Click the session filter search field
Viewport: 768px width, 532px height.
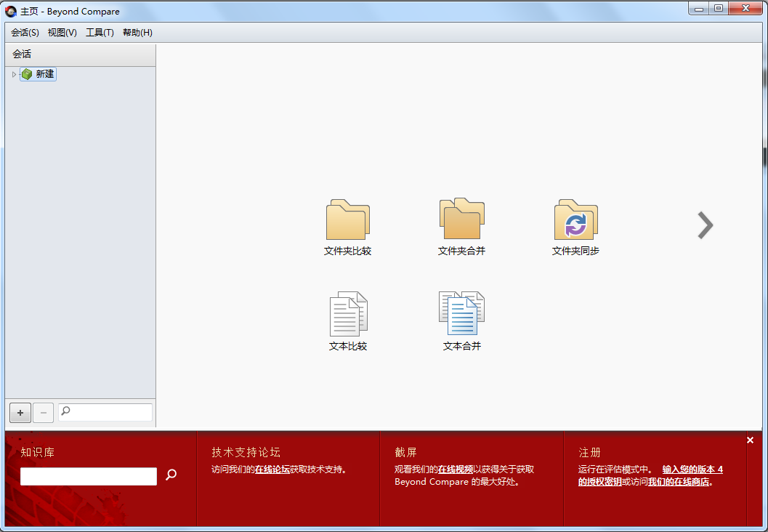[x=109, y=412]
